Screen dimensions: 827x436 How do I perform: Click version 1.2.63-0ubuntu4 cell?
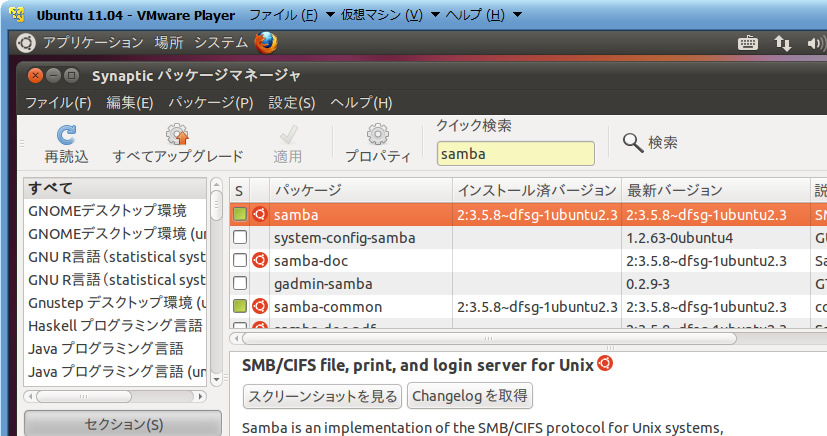[679, 238]
